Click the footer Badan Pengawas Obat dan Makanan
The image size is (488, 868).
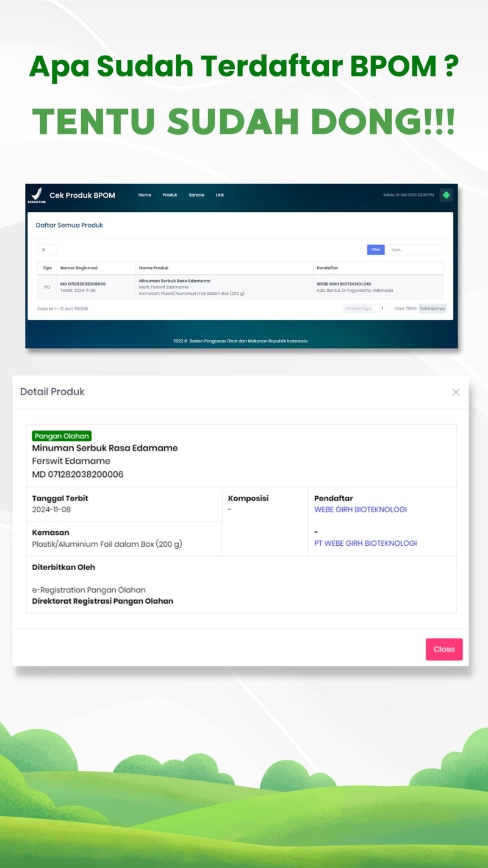click(x=240, y=341)
